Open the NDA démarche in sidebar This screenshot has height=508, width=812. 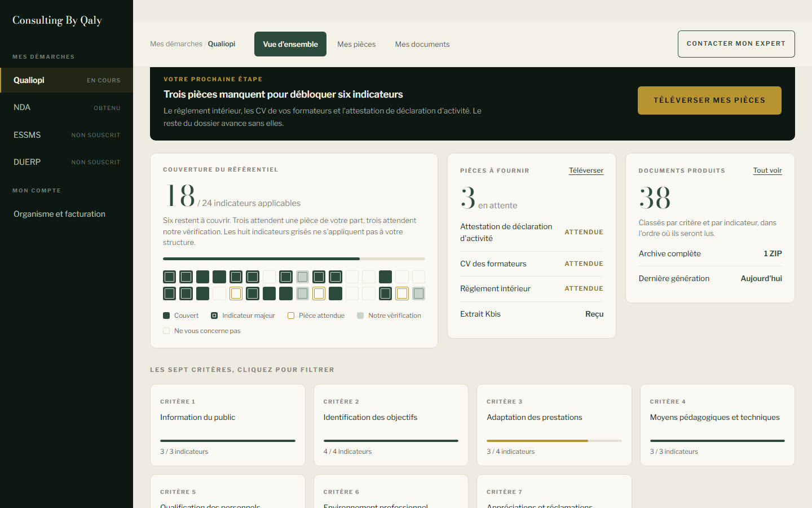pos(67,107)
